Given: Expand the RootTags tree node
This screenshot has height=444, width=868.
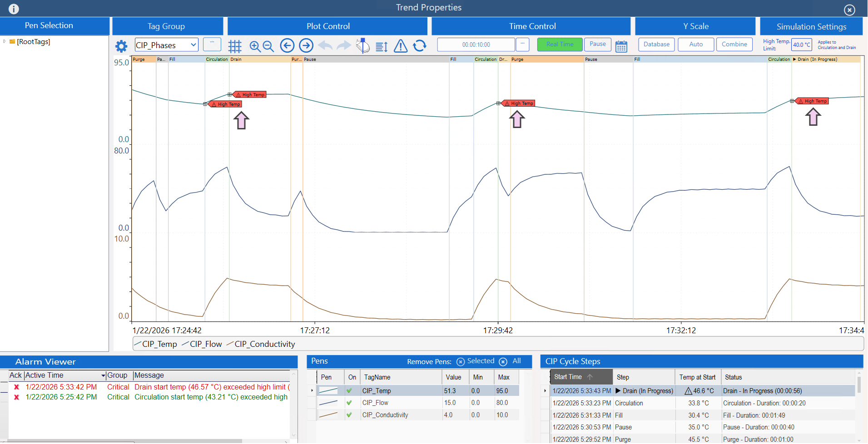Looking at the screenshot, I should click(5, 41).
